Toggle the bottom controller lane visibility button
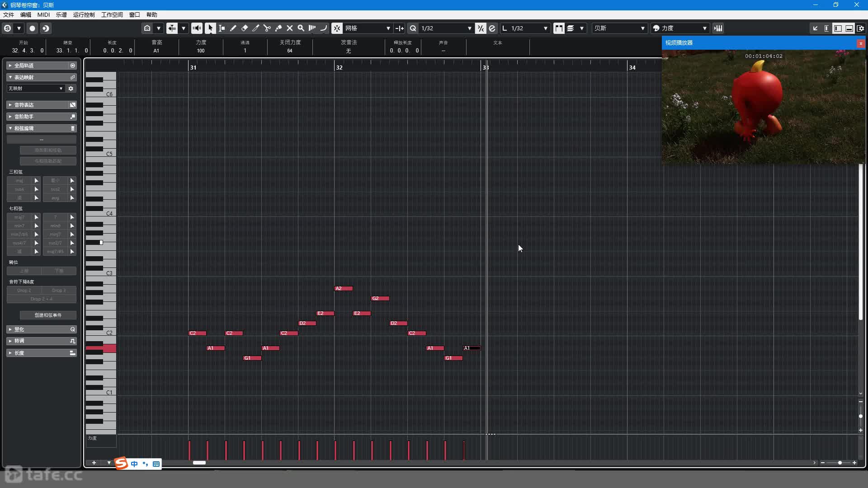Image resolution: width=868 pixels, height=488 pixels. (849, 28)
